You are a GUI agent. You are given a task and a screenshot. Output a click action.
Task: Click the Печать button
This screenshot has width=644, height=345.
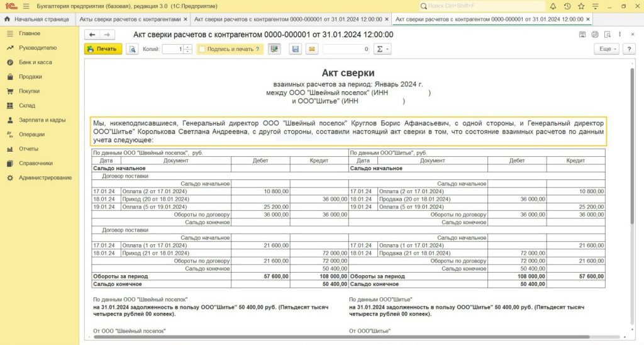(103, 49)
